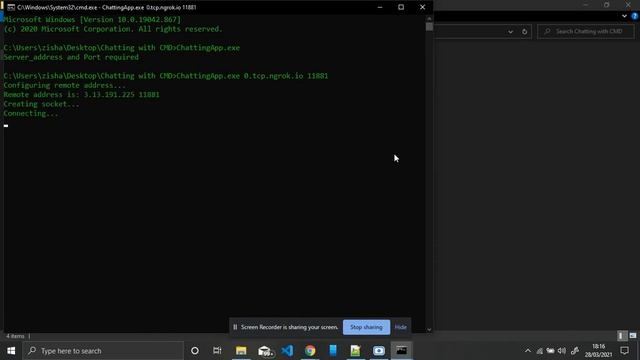640x360 pixels.
Task: Click the console vertical scrollbar thumb
Action: [x=429, y=27]
